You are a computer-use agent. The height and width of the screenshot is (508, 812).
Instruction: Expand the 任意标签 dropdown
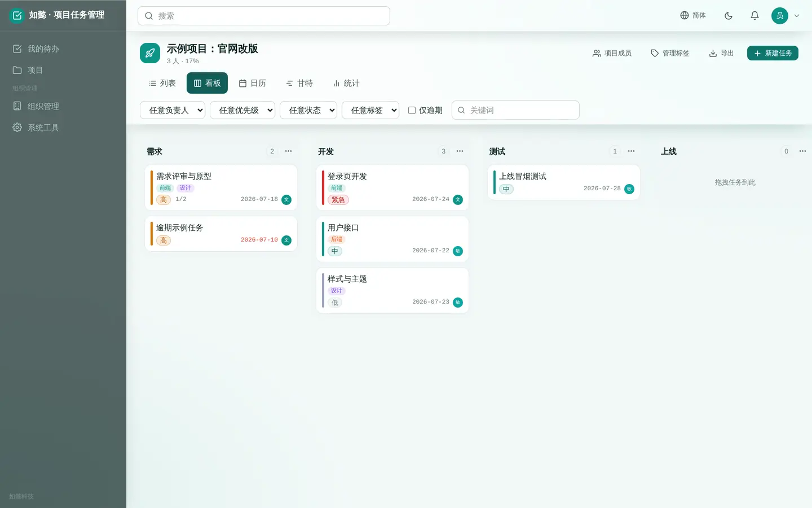370,110
